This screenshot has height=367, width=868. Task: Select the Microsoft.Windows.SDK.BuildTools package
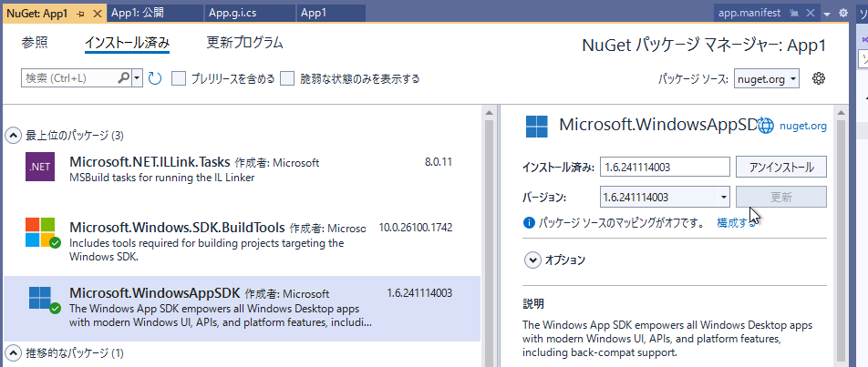(242, 241)
